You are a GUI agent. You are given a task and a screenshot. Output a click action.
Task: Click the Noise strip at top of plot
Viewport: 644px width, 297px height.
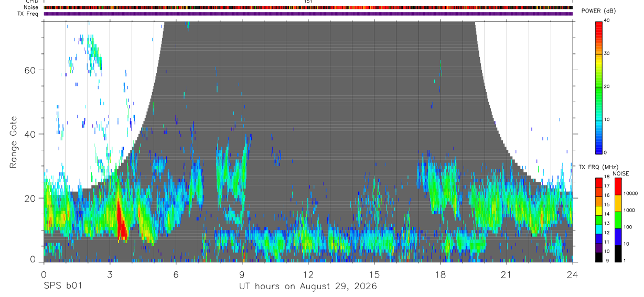coord(308,7)
